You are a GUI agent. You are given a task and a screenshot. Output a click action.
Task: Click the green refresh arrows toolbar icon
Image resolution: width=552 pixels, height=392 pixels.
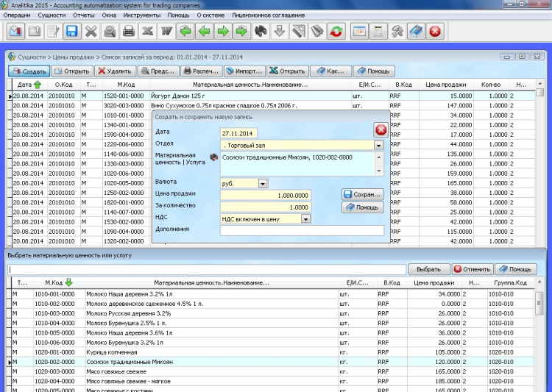coord(336,32)
